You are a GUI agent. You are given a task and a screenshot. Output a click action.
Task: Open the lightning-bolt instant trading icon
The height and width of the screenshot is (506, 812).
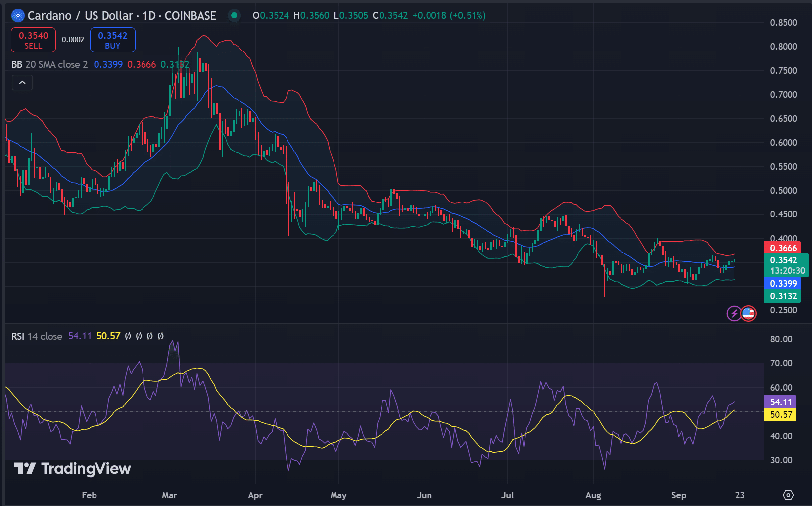pos(734,313)
